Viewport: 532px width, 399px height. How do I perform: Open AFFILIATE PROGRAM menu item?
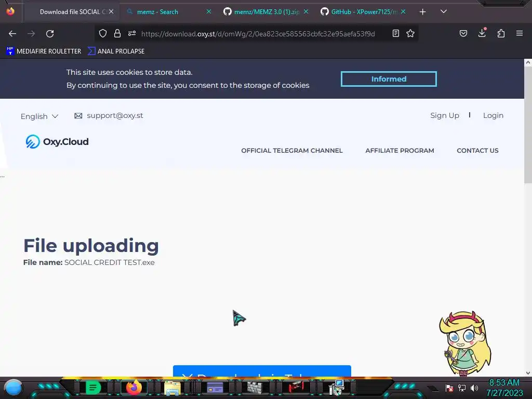coord(400,151)
